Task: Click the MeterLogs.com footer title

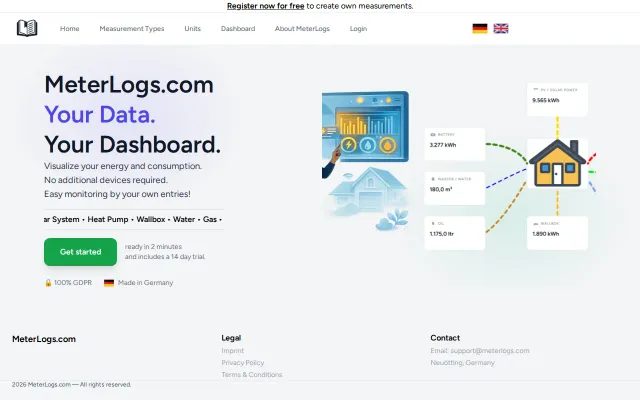Action: 44,339
